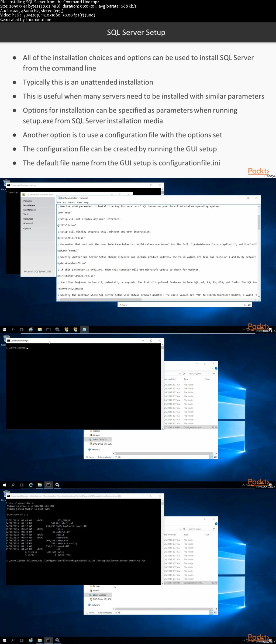Viewport: 276px width, 644px height.
Task: Open the Help menu in Notepad
Action: click(86, 202)
